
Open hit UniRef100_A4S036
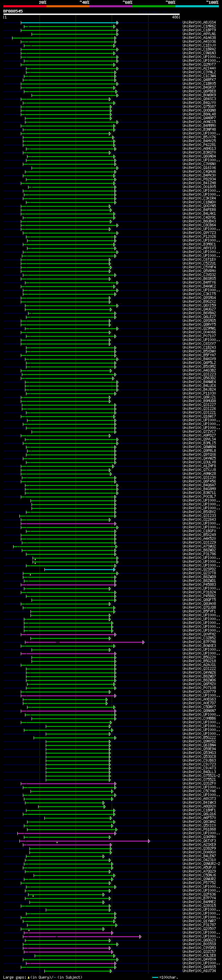pos(199,41)
